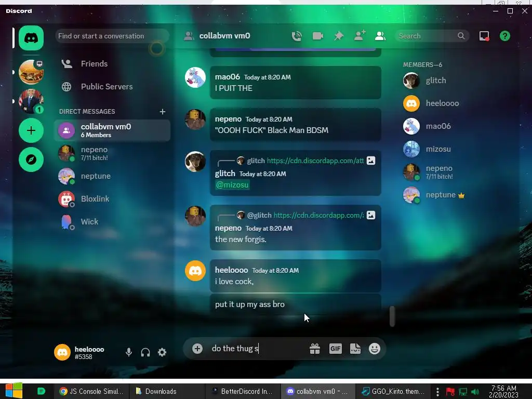Toggle the member list panel
This screenshot has height=399, width=532.
point(380,36)
